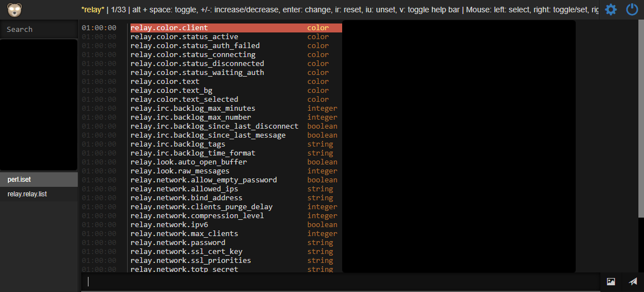644x292 pixels.
Task: Select the perl.iset buffer
Action: click(39, 180)
